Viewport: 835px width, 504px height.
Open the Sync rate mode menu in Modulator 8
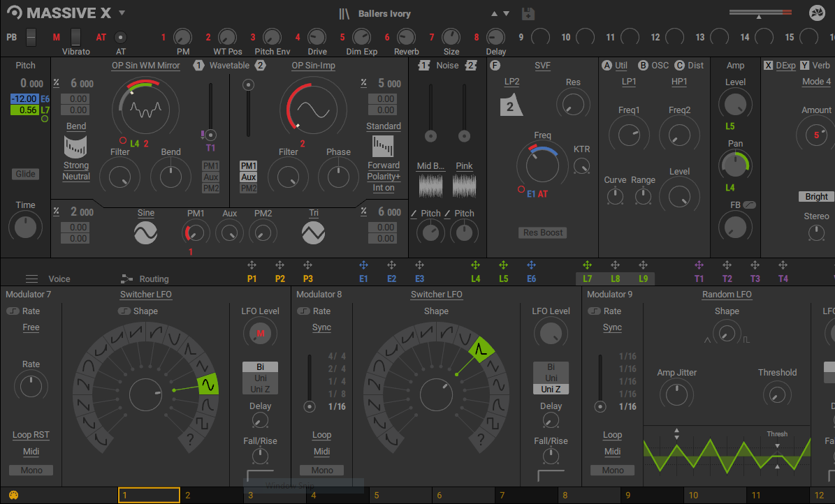coord(321,327)
